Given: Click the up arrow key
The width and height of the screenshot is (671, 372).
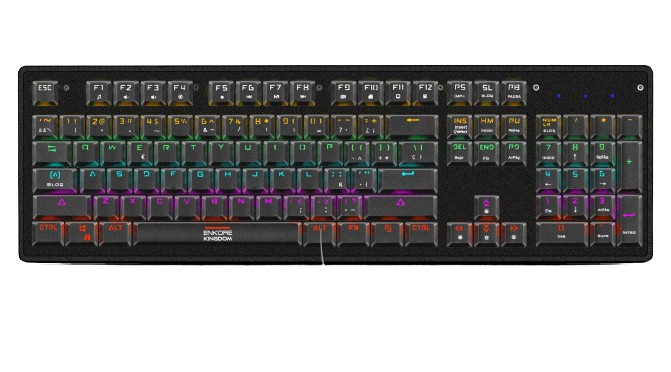Looking at the screenshot, I should coord(486,206).
